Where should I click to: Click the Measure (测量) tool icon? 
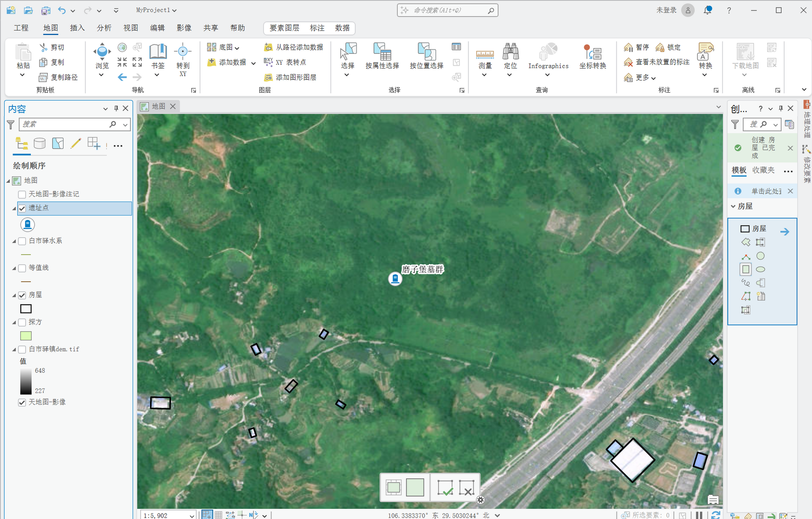point(485,54)
